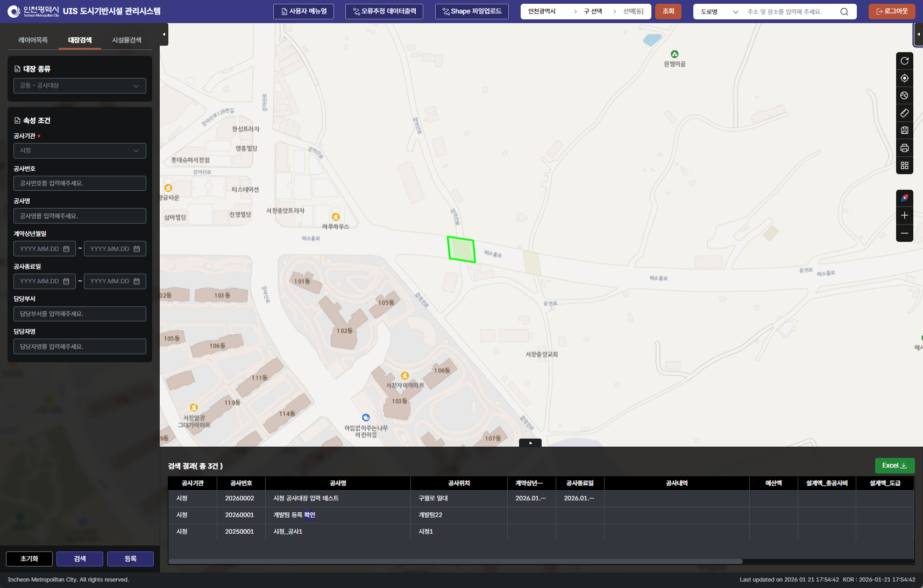Open the 대장 종류 dropdown
The height and width of the screenshot is (588, 923).
click(x=80, y=86)
